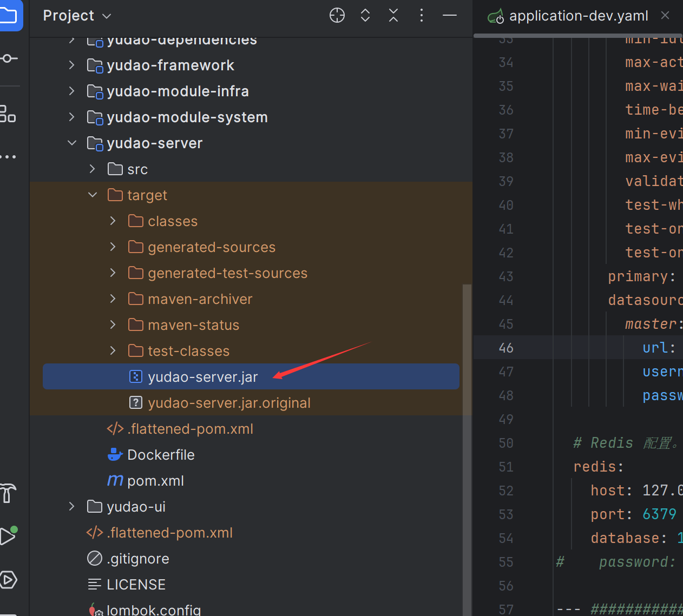Select the yudao-module-infra module row
The width and height of the screenshot is (683, 616).
[251, 91]
